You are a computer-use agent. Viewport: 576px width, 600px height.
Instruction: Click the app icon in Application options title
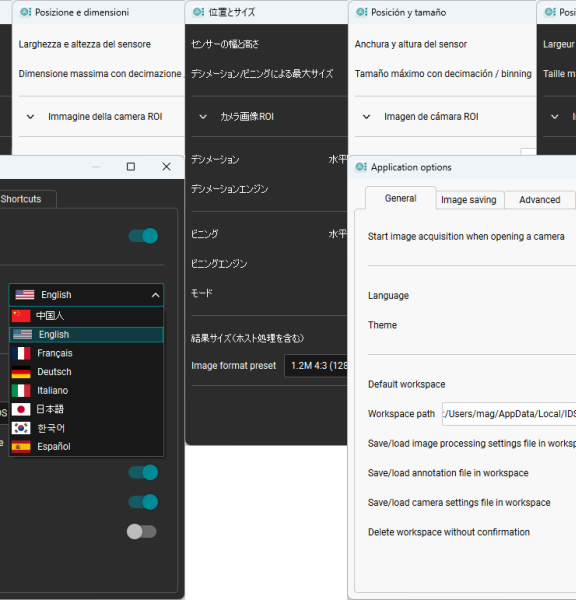point(361,167)
